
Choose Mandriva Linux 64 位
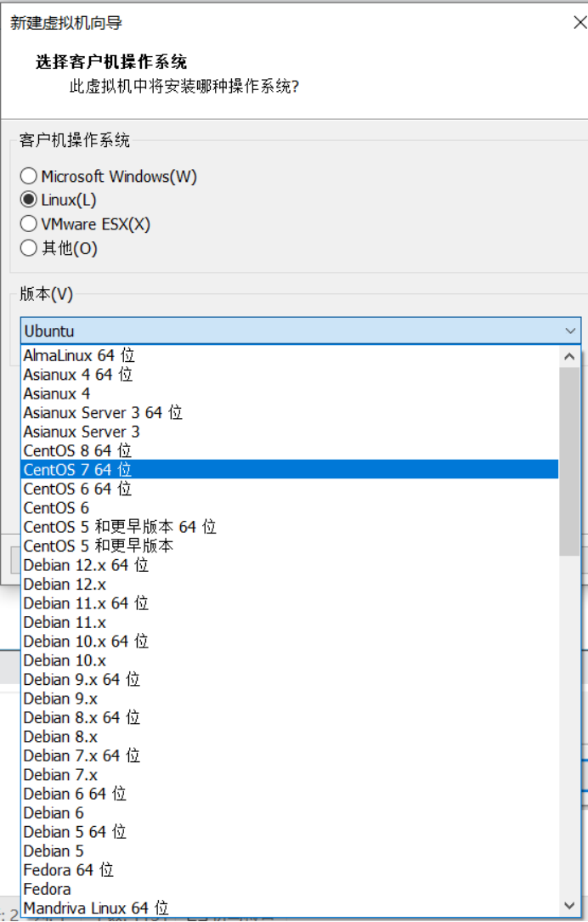(290, 908)
